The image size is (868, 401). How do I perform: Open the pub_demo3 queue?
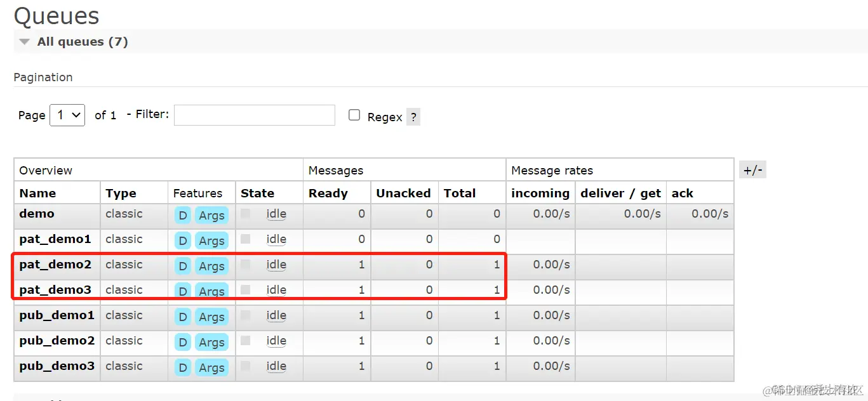click(57, 366)
